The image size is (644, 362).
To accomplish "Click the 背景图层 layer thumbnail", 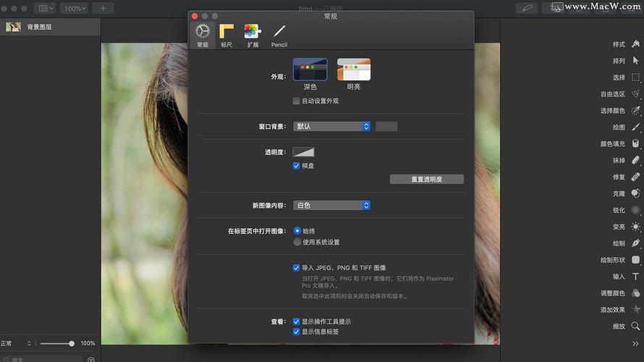I will pos(13,27).
